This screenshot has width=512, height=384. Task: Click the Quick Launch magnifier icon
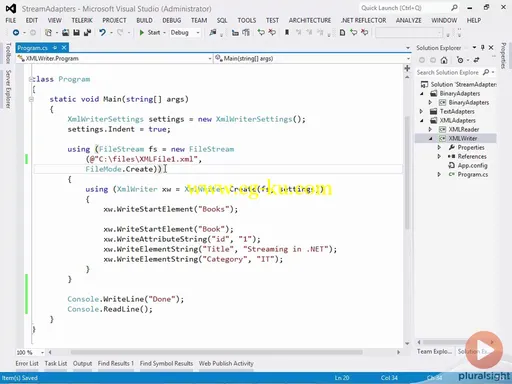[x=454, y=8]
